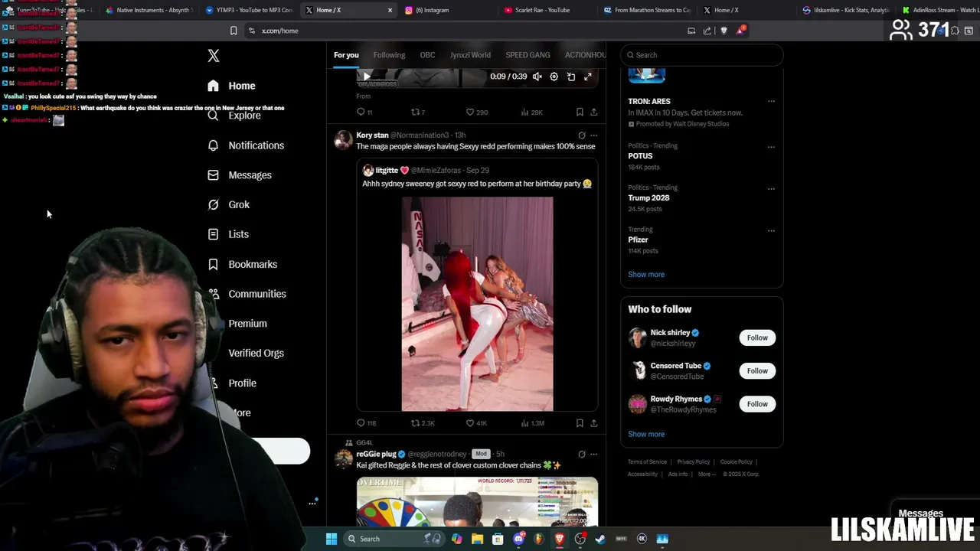Reply to Kory stan's post with 118 replies
Screen dimensions: 980x551
point(366,423)
